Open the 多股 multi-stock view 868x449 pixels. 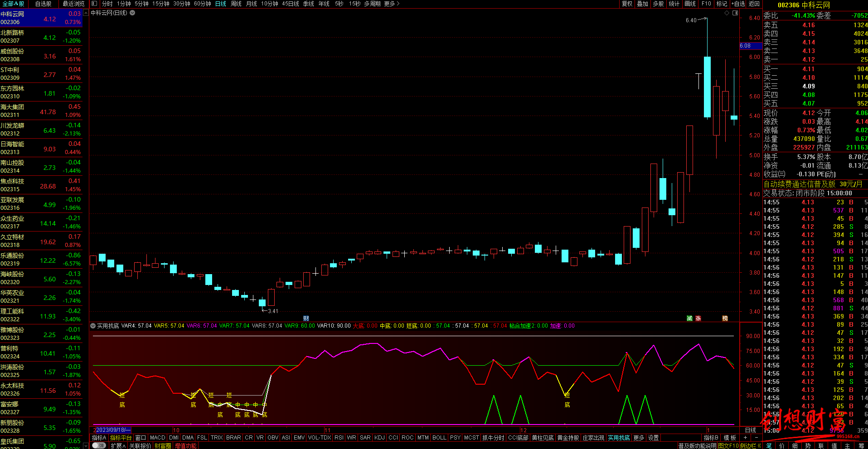tap(658, 4)
